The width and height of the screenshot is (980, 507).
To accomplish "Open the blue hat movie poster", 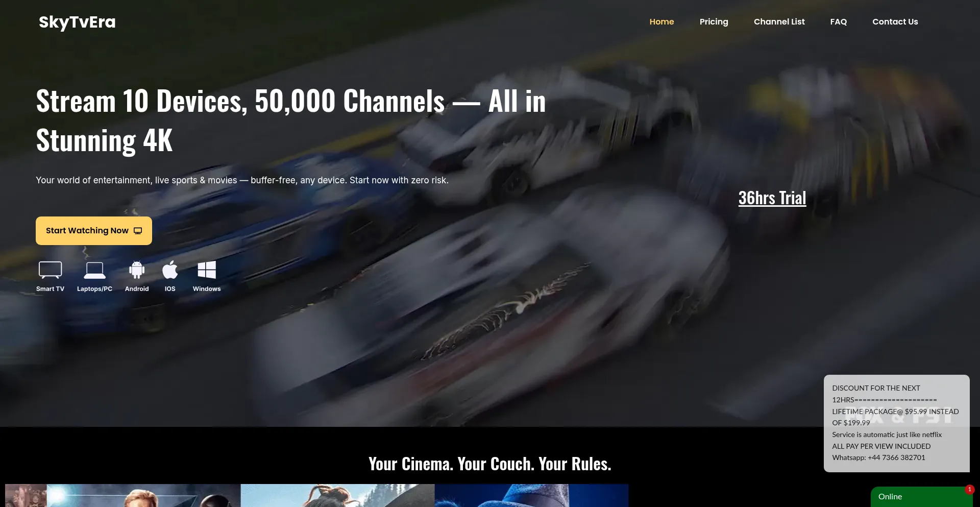I will [x=531, y=496].
